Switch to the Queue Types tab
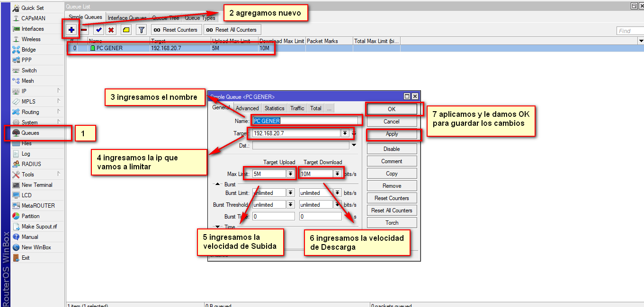Image resolution: width=644 pixels, height=307 pixels. point(200,18)
